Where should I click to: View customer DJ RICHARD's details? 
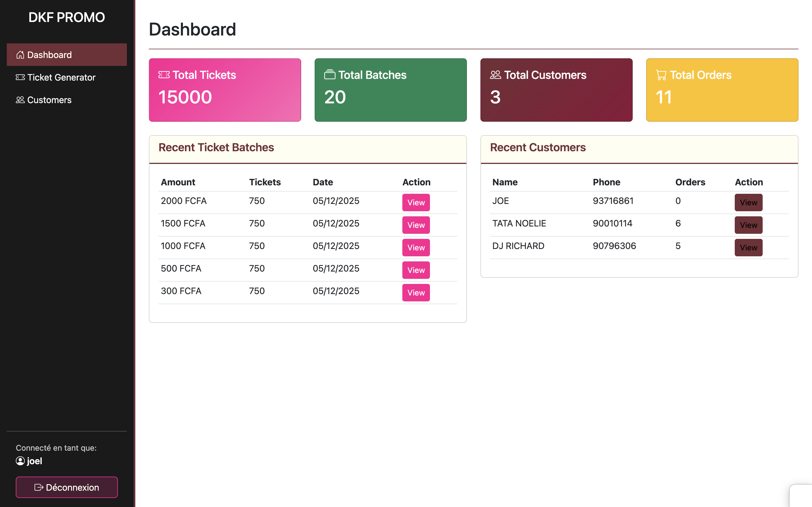(x=748, y=248)
